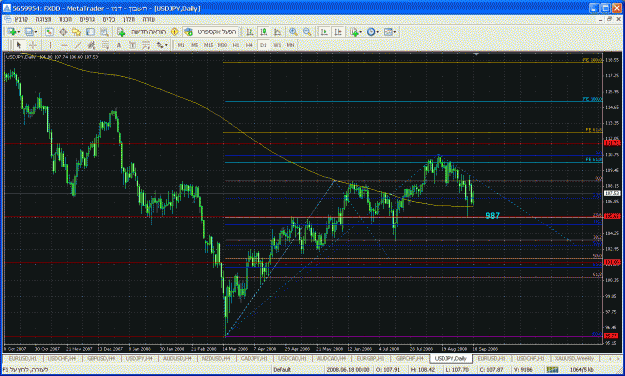Switch timeframe to H4
This screenshot has height=376, width=625.
point(250,45)
